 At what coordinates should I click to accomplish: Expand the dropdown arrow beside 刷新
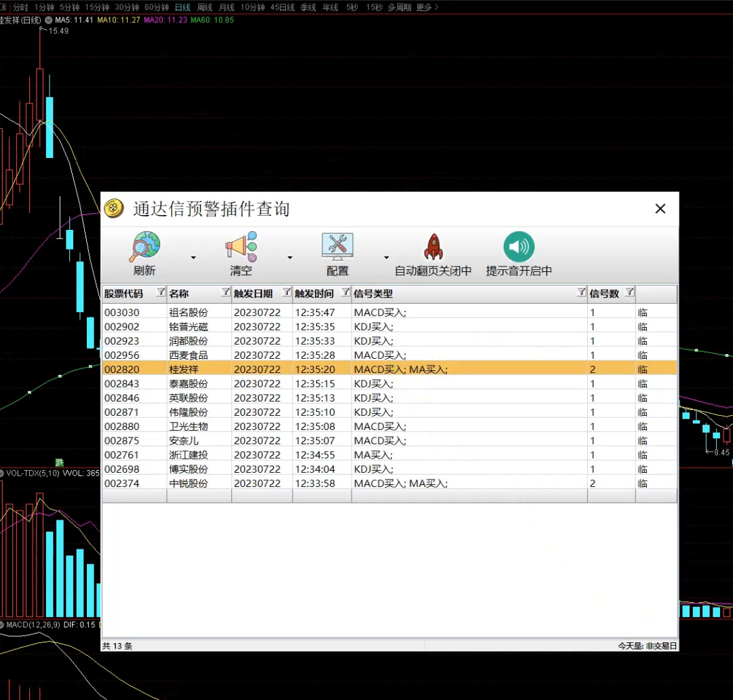point(193,258)
